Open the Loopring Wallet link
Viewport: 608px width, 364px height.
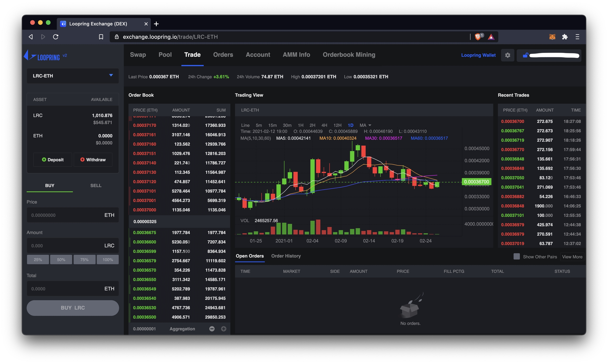[x=478, y=55]
